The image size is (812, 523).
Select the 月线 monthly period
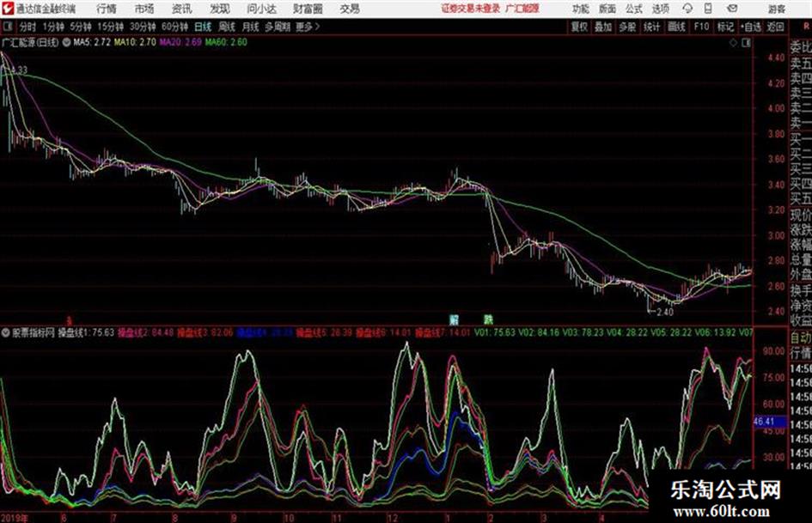(x=251, y=27)
